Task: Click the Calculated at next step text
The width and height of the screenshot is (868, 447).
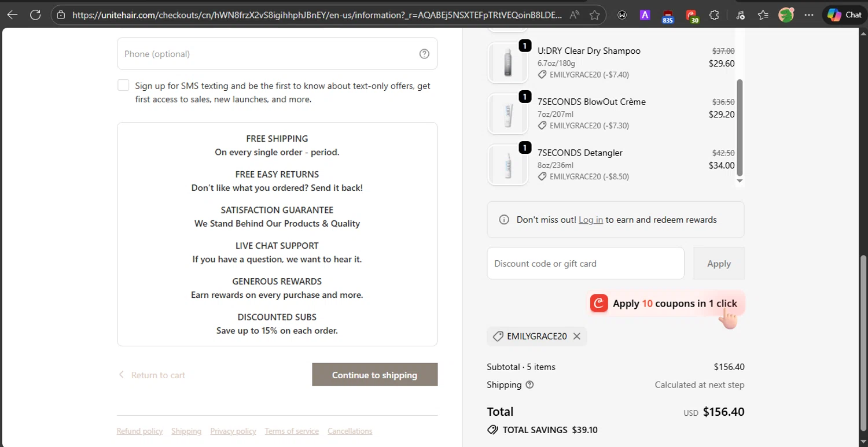Action: pyautogui.click(x=700, y=385)
